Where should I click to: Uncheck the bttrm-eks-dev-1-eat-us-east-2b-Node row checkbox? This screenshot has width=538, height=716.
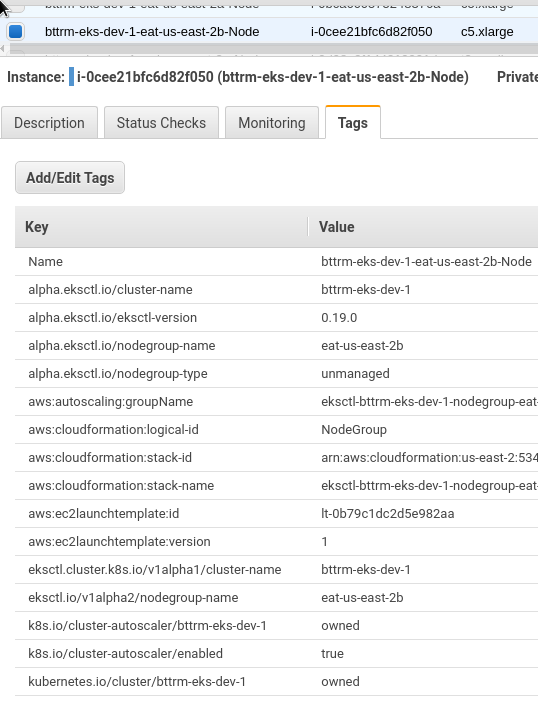click(x=16, y=32)
